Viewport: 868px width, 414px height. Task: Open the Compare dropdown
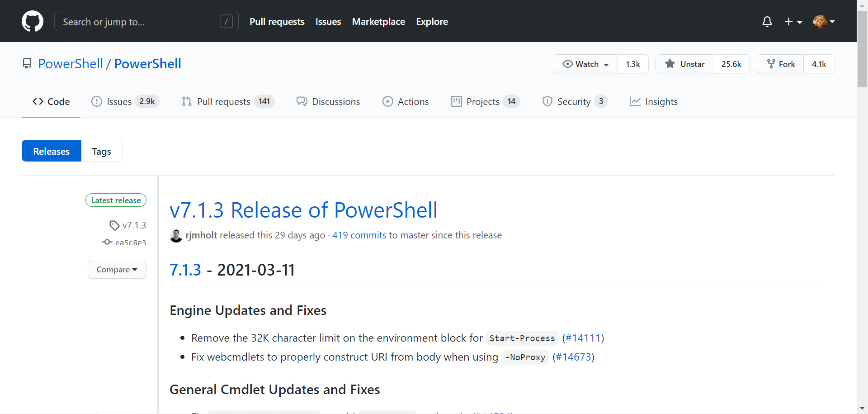(x=117, y=269)
